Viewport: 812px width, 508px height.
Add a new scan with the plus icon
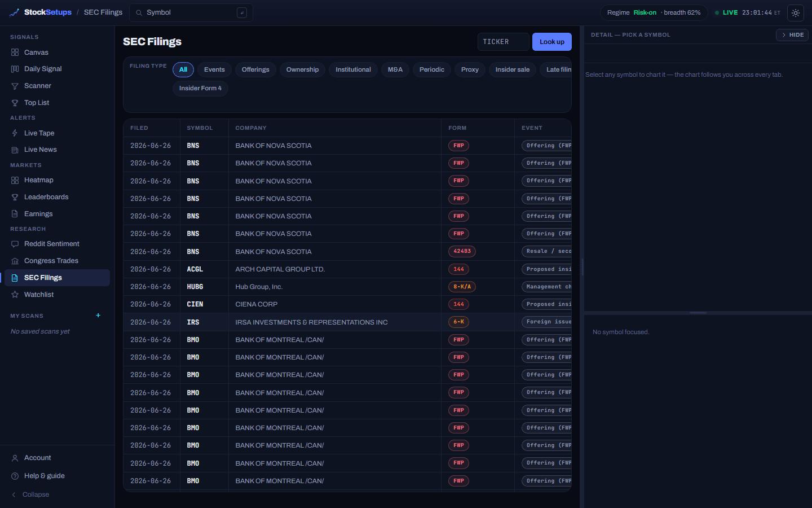pyautogui.click(x=98, y=316)
